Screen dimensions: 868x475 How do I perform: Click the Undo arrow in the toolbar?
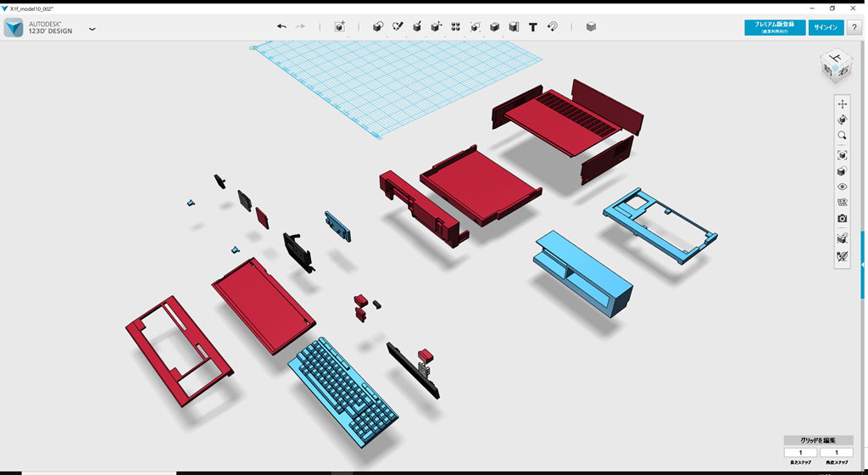coord(281,27)
